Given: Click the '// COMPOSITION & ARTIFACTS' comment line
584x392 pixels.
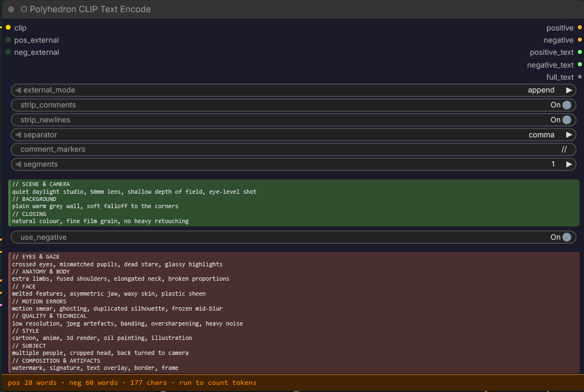Looking at the screenshot, I should [56, 361].
